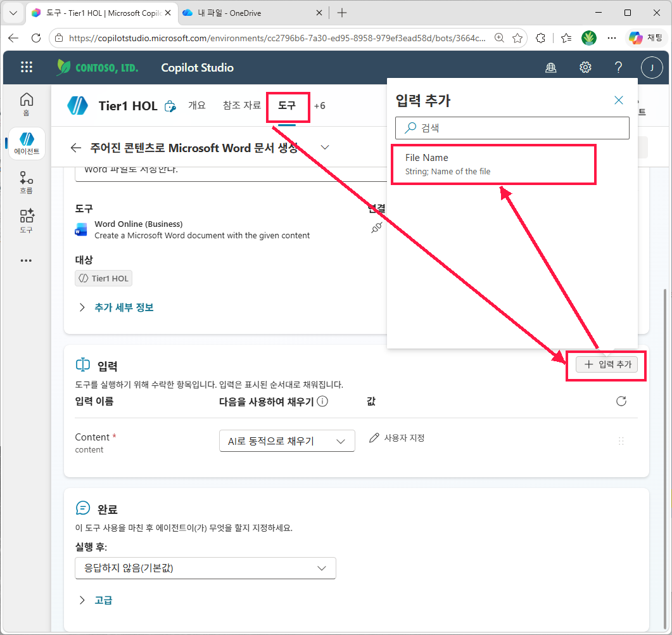Open browser extensions puzzle icon
The height and width of the screenshot is (635, 672).
coord(540,38)
